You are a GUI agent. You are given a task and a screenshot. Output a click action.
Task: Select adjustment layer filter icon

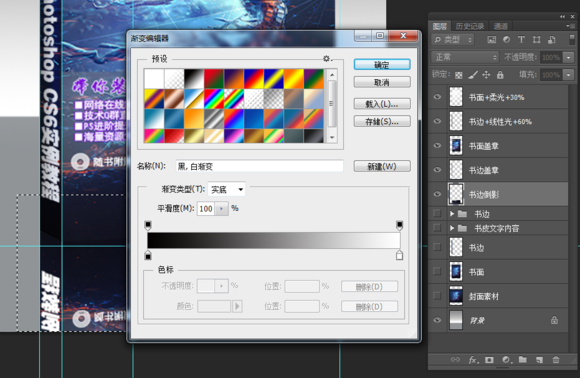tap(506, 40)
